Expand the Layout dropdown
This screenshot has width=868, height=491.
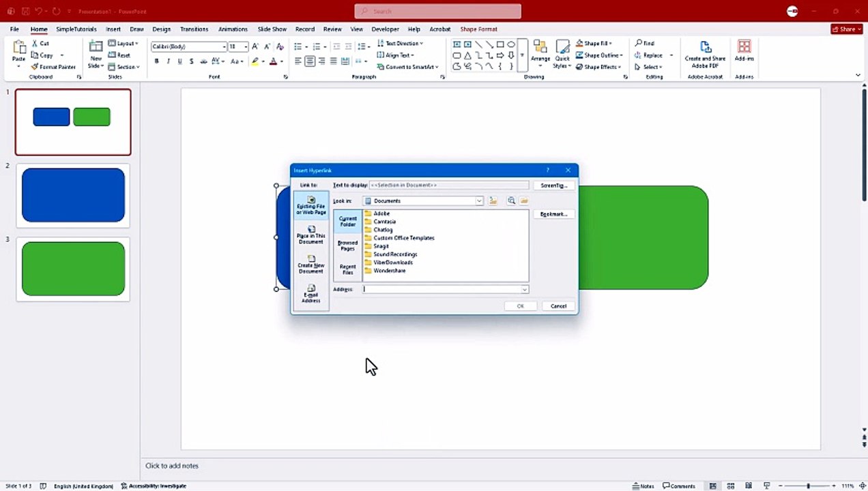click(x=124, y=44)
